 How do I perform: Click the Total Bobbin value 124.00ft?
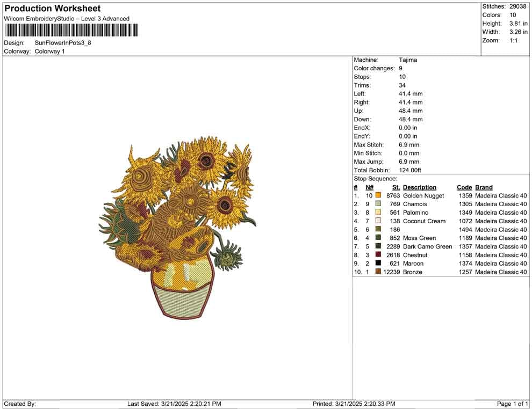tap(410, 170)
